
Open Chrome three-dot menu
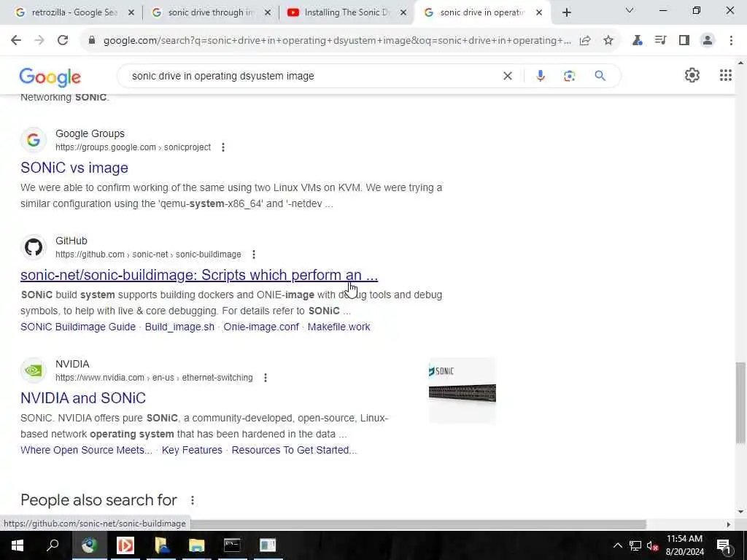click(x=731, y=41)
